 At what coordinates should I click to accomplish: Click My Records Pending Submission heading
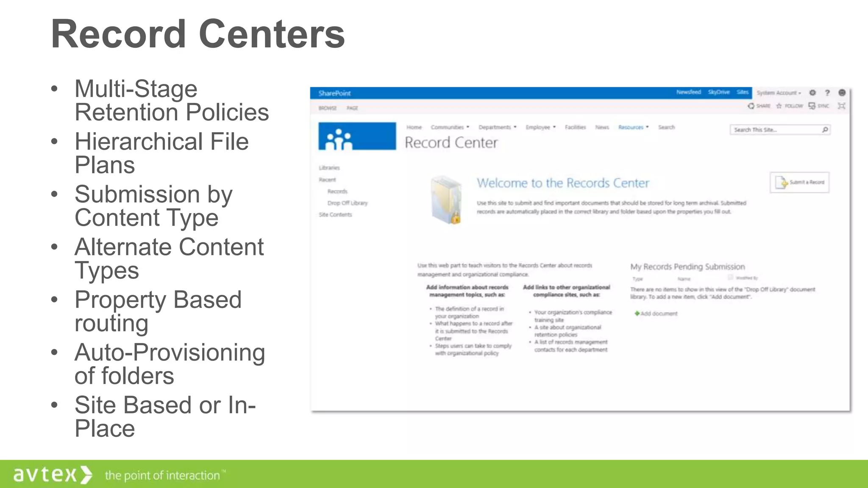[687, 266]
